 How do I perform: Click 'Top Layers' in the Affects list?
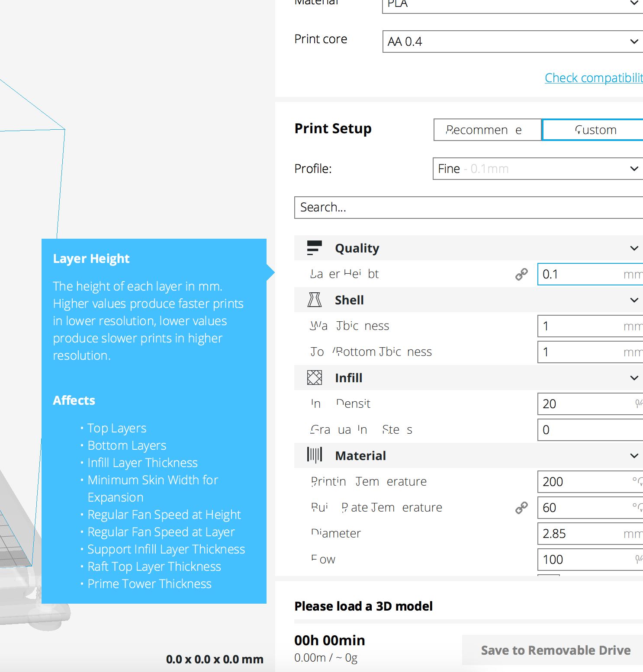[x=117, y=428]
